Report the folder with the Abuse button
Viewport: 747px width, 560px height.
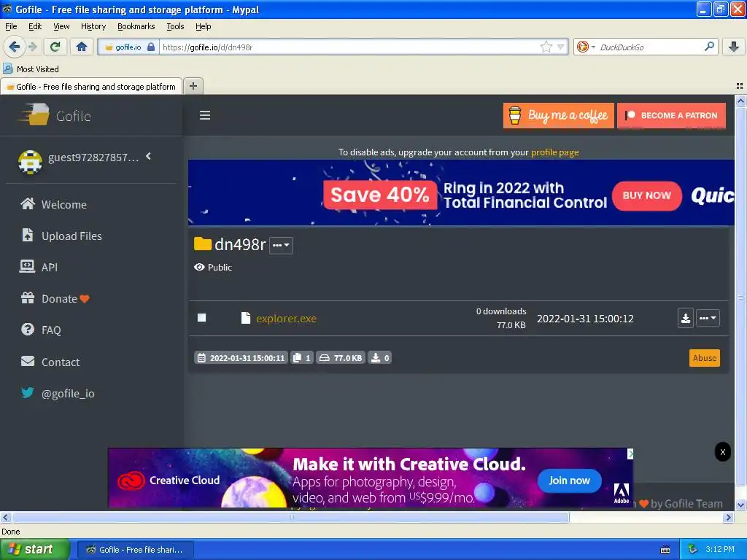coord(704,358)
